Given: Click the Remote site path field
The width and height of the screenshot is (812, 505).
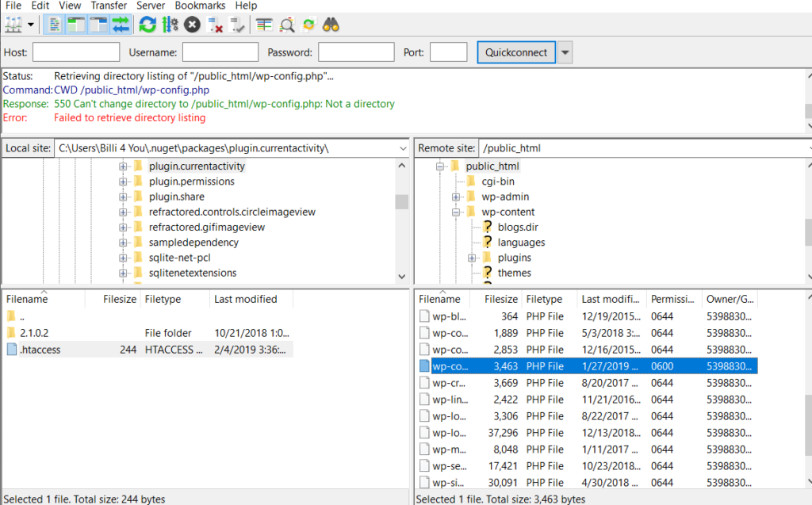Looking at the screenshot, I should [x=644, y=148].
